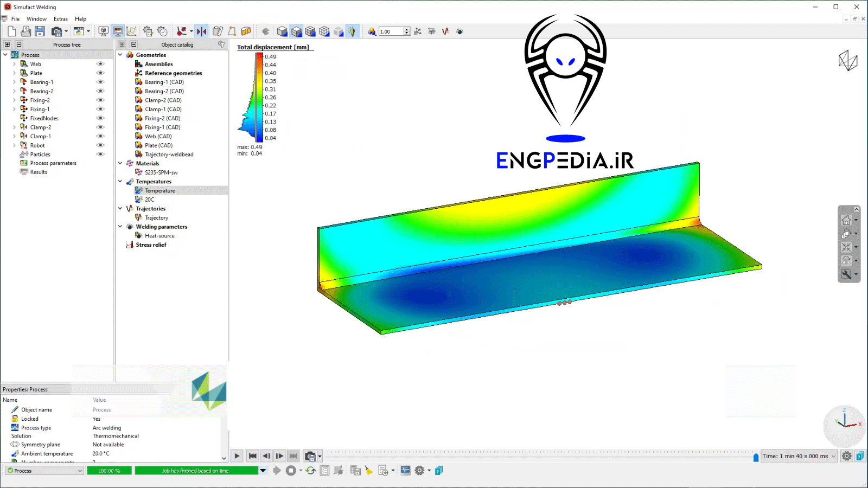Toggle visibility eye for Robot

pos(100,145)
